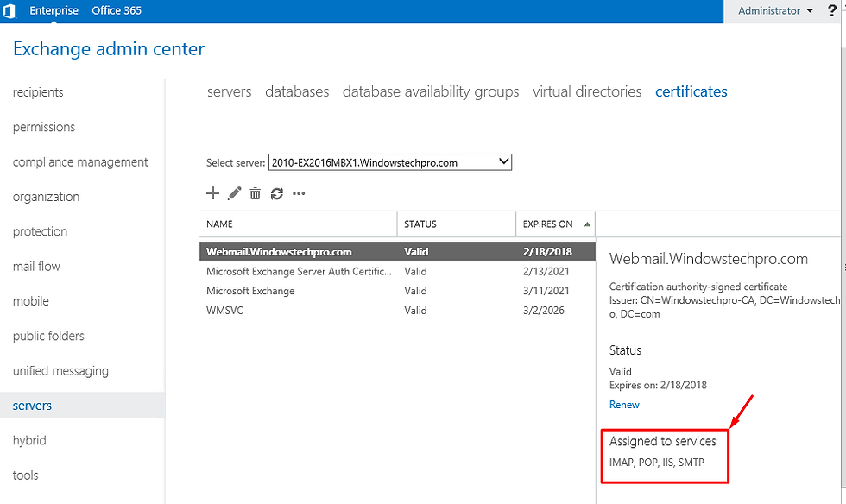
Task: Switch to the Enterprise tab
Action: [54, 10]
